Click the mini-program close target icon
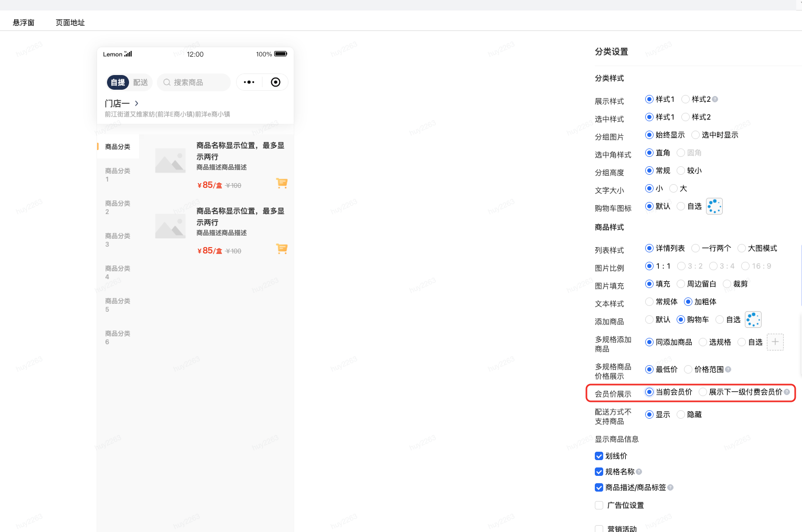This screenshot has width=802, height=532. click(x=275, y=82)
